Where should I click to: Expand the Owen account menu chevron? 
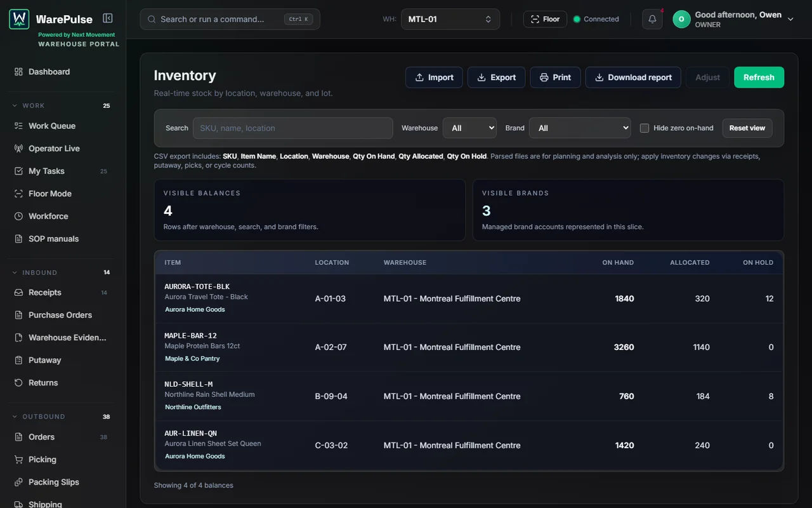coord(790,19)
